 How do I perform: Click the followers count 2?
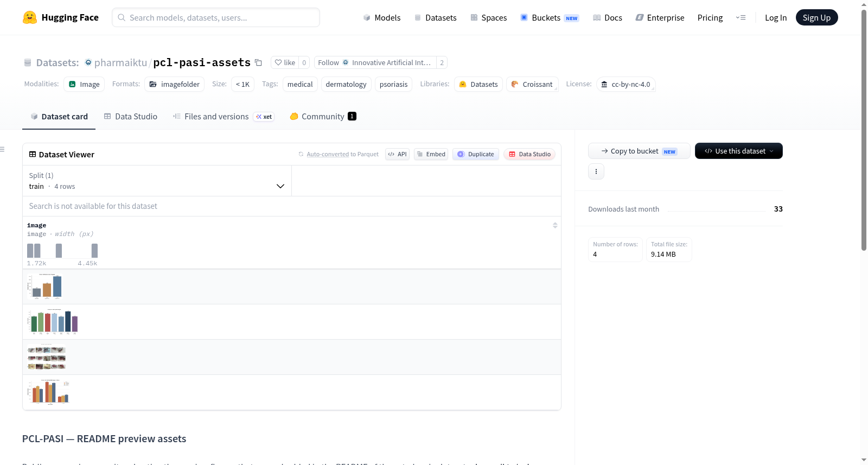point(442,62)
